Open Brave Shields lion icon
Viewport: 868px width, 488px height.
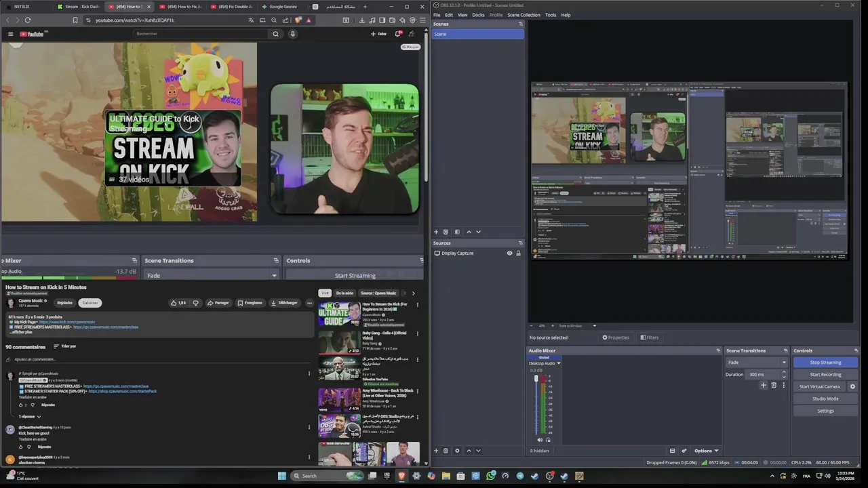298,20
